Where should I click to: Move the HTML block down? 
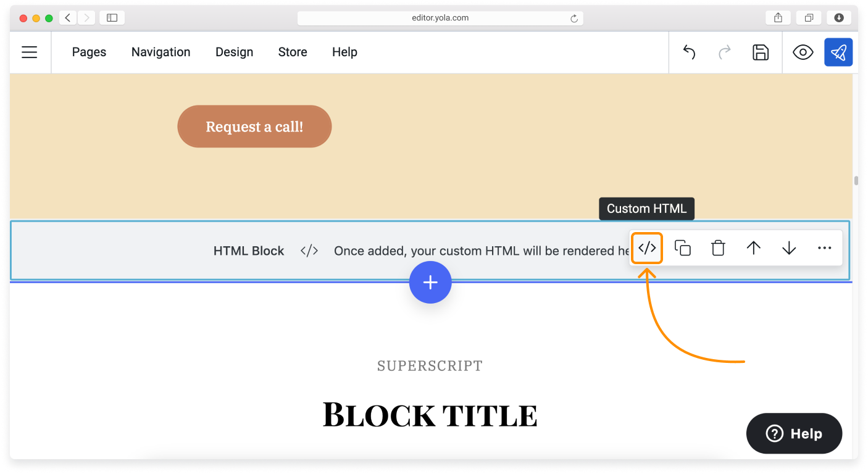pyautogui.click(x=789, y=248)
